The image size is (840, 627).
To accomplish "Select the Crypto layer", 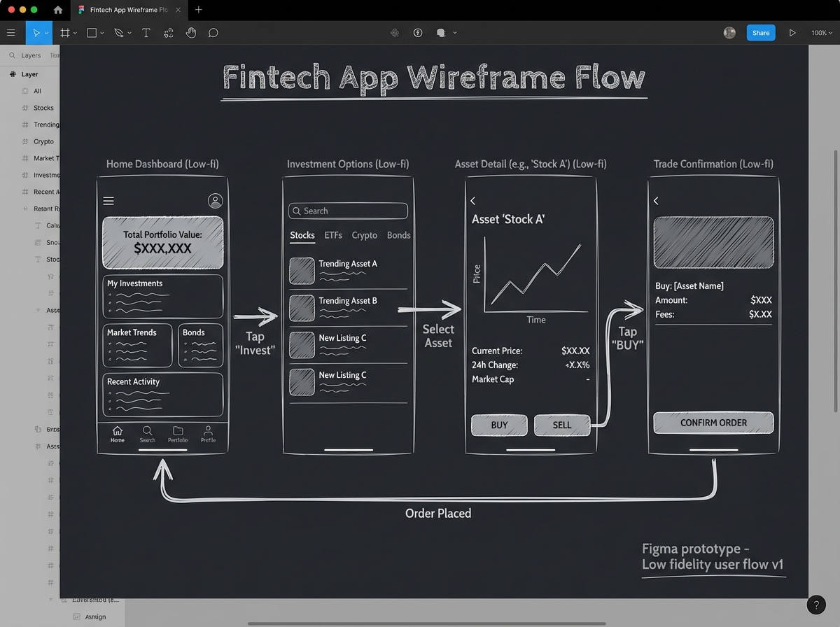I will pyautogui.click(x=42, y=141).
